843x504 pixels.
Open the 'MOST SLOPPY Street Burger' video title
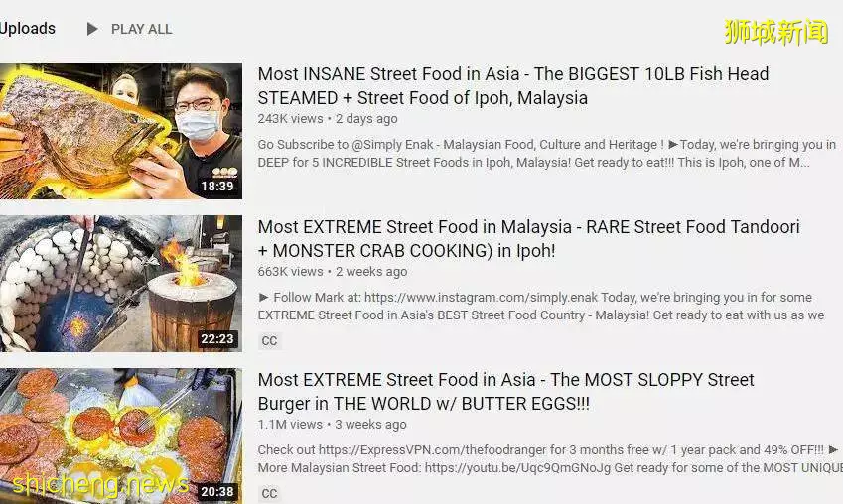pyautogui.click(x=506, y=391)
